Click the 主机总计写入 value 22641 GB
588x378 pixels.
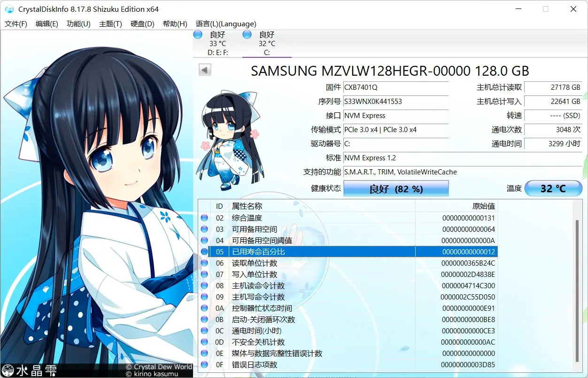553,102
